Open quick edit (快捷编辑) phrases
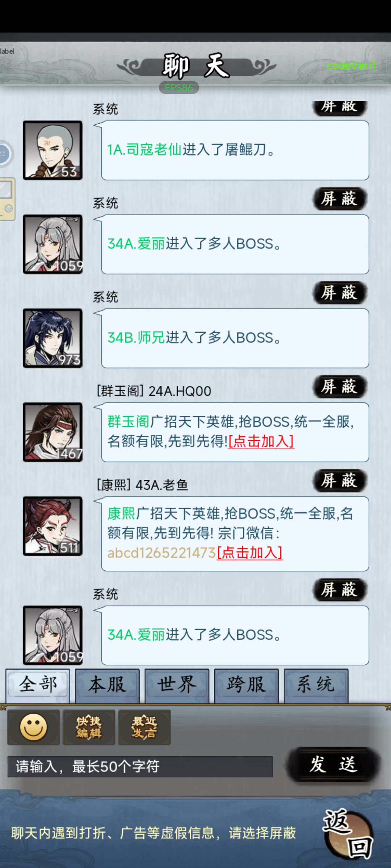 [x=89, y=727]
